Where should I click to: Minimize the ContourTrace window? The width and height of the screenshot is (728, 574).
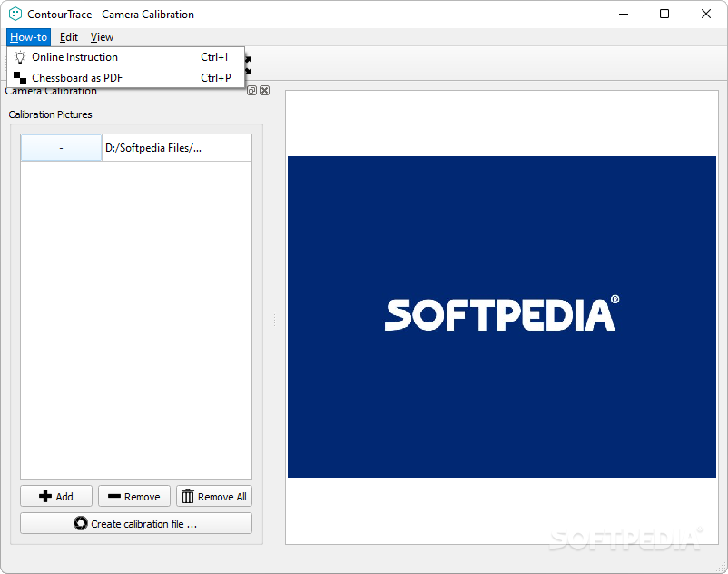coord(624,14)
